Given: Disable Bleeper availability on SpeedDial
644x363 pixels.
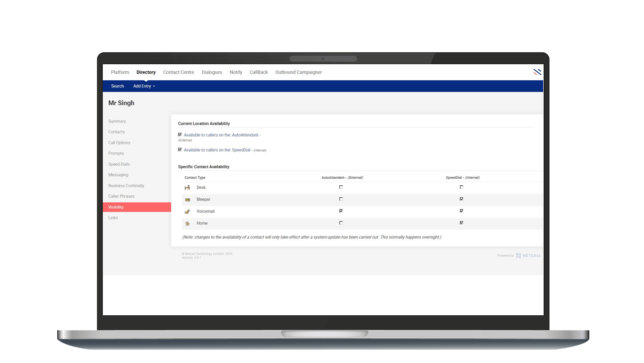Looking at the screenshot, I should (x=461, y=199).
